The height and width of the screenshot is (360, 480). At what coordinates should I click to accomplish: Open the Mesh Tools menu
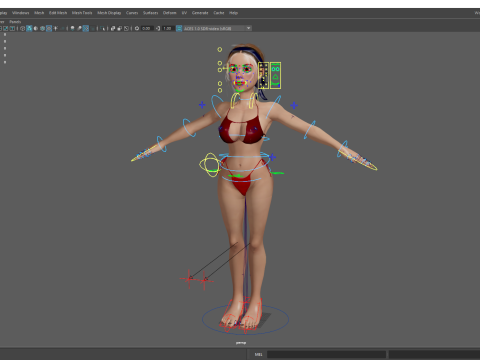pos(82,13)
